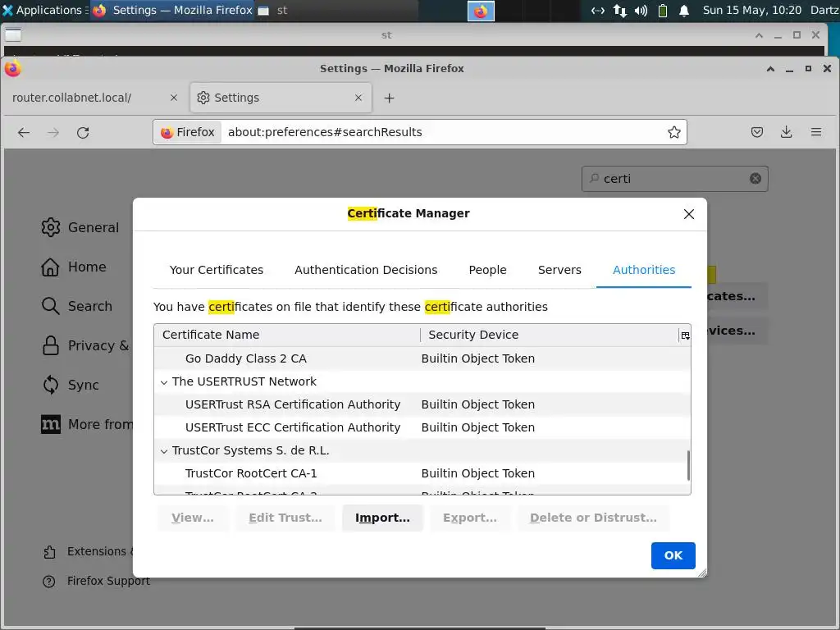Select the People tab
This screenshot has height=630, width=840.
(x=487, y=270)
